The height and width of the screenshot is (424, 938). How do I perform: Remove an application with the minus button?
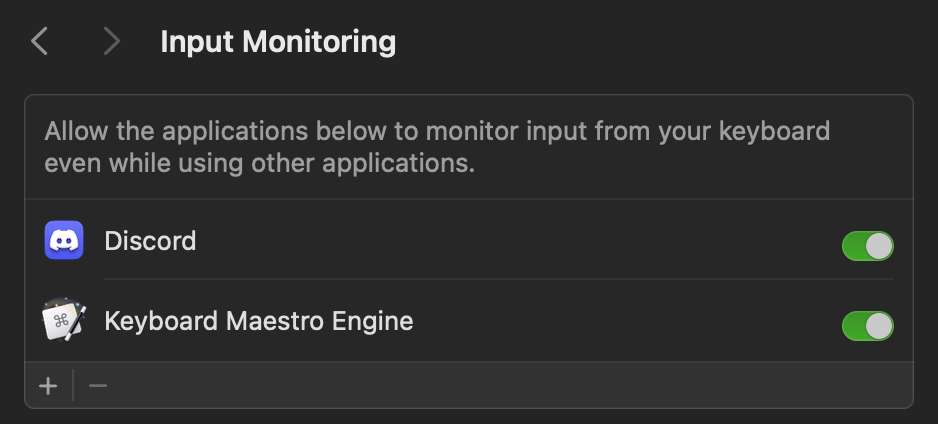tap(98, 386)
